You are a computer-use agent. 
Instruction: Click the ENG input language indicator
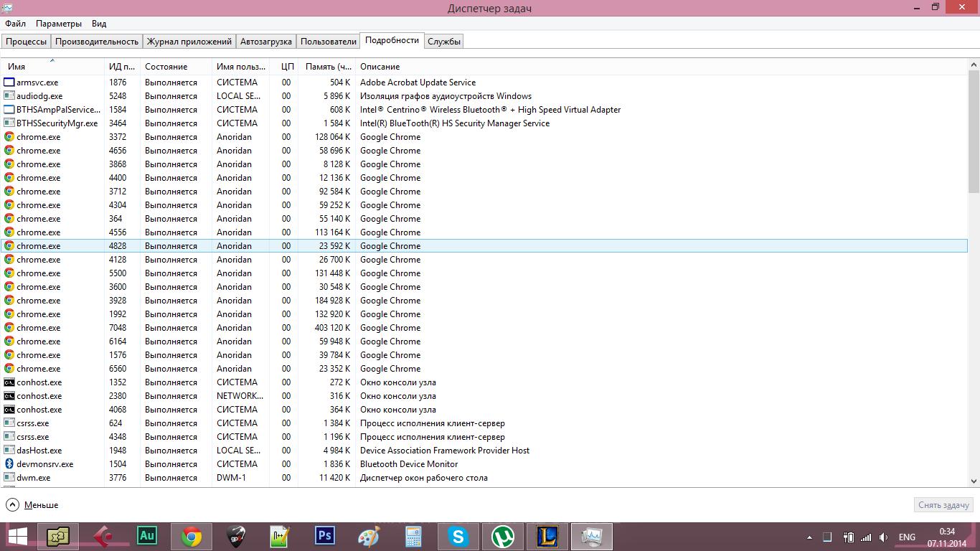[906, 537]
